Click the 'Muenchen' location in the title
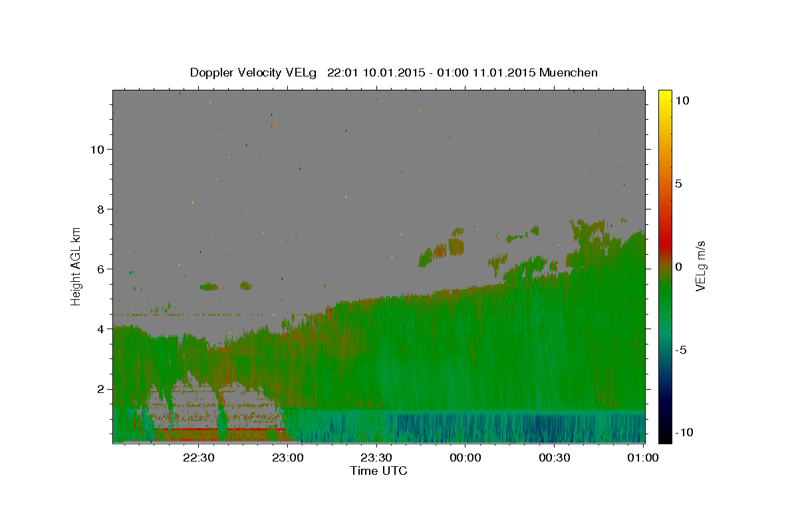 [x=569, y=72]
